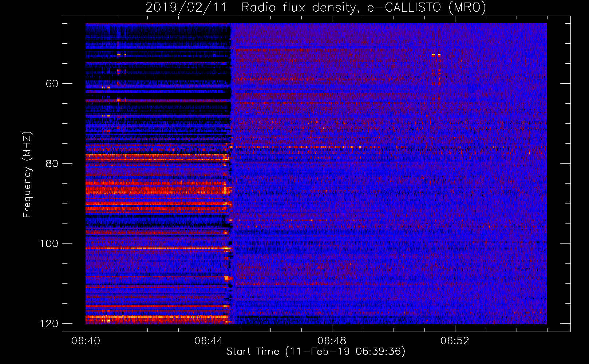This screenshot has height=364, width=589.
Task: Select the "Frequency (MHZ)" axis label
Action: [27, 175]
